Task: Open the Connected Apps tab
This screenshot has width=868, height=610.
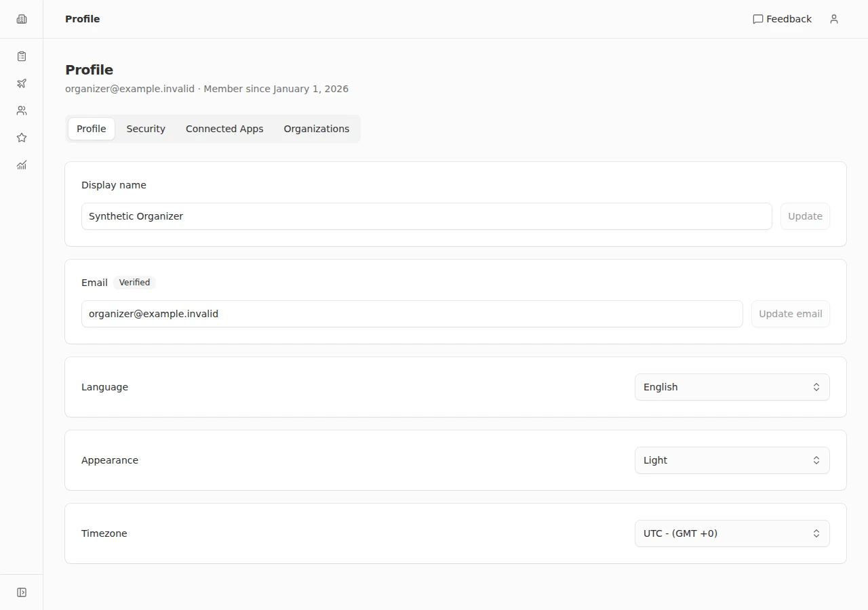Action: click(x=224, y=129)
